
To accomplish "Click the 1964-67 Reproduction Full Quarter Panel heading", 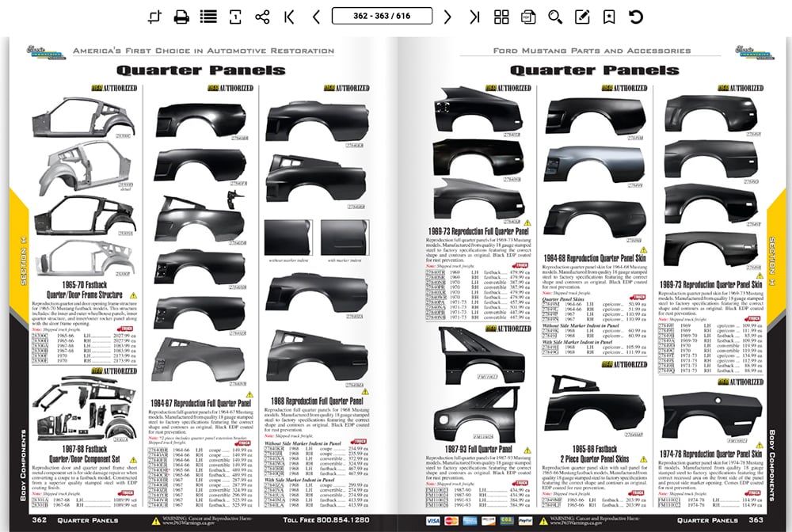I will 200,403.
